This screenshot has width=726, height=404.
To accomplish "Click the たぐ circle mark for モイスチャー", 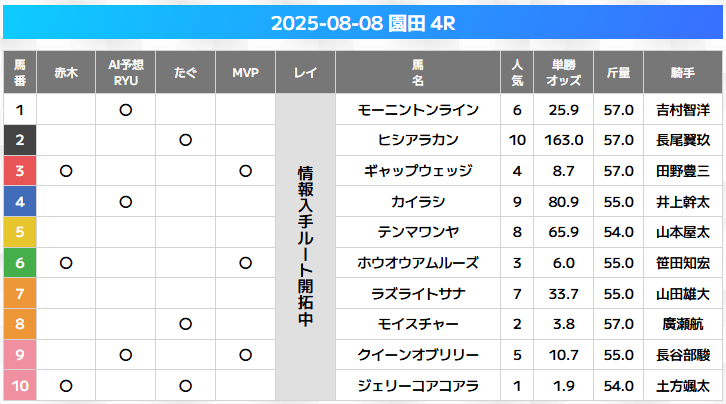I will click(x=186, y=324).
